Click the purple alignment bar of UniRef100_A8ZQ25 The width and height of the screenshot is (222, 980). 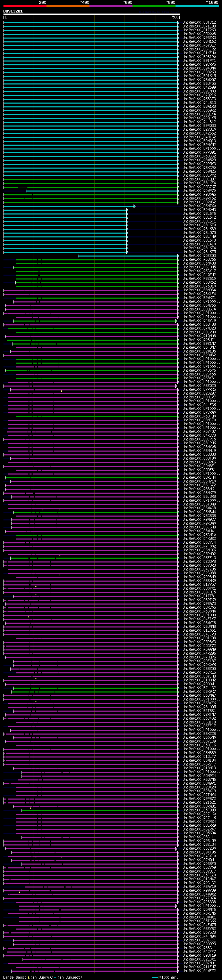(90, 386)
